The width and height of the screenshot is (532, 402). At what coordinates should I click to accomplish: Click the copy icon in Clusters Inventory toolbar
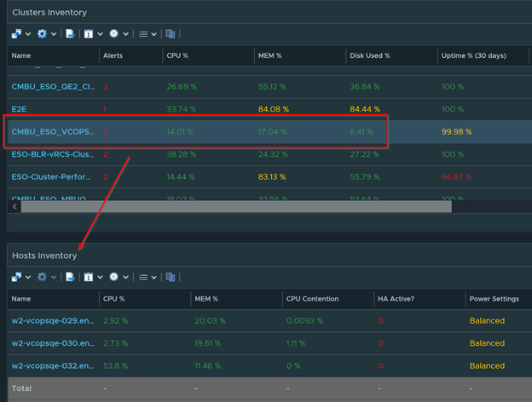[x=171, y=34]
